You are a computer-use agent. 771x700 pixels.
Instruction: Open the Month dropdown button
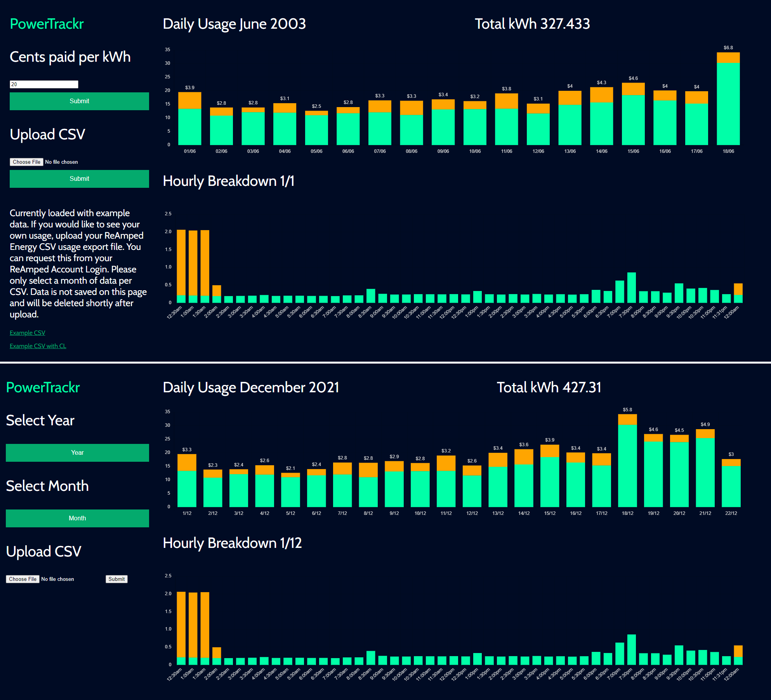click(x=77, y=518)
